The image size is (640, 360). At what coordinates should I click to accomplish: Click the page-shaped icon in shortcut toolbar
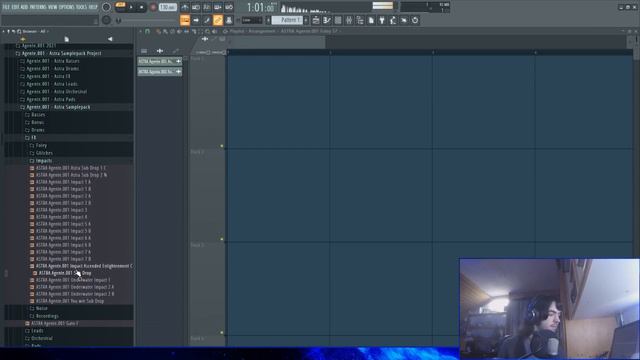point(371,20)
